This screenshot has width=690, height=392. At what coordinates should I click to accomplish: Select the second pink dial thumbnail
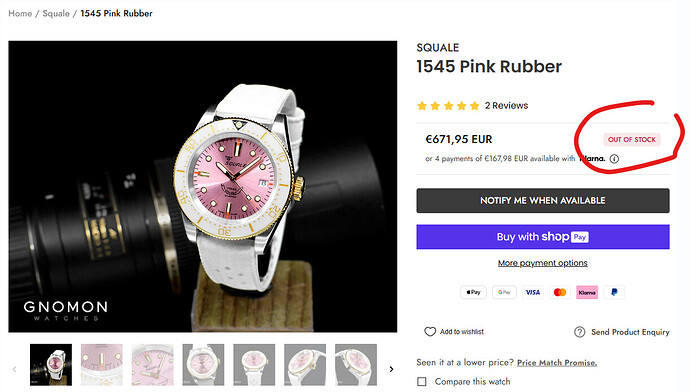pyautogui.click(x=102, y=365)
